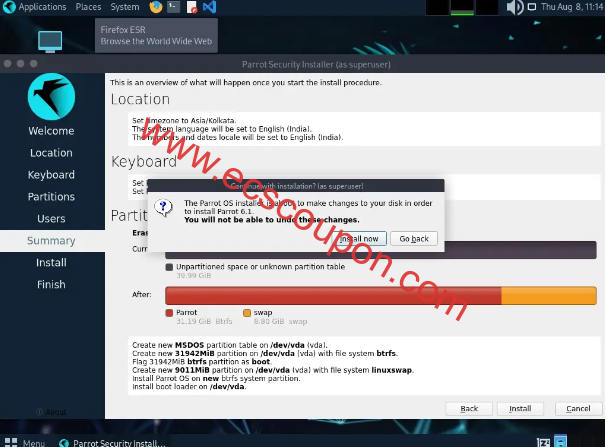Click the Back button at bottom

tap(469, 409)
